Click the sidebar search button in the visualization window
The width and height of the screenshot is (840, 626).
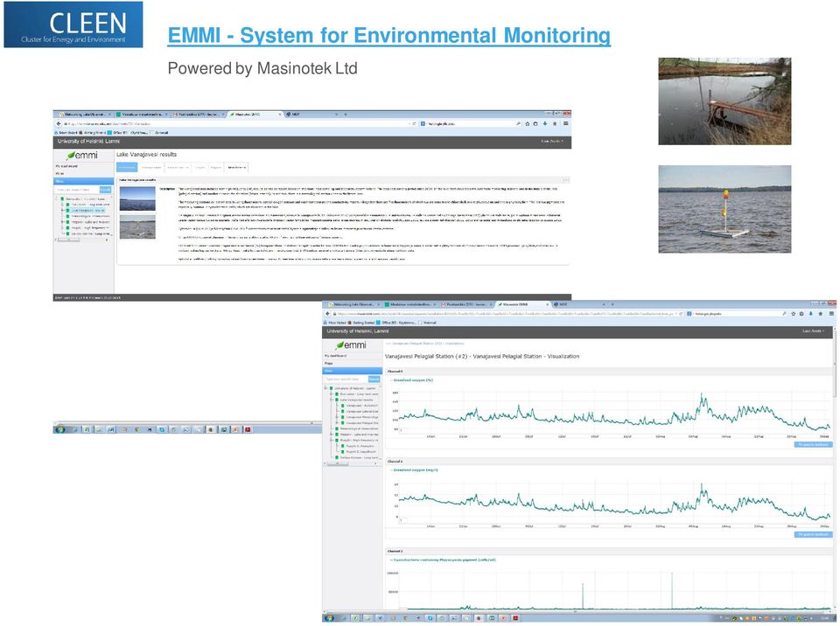[374, 379]
